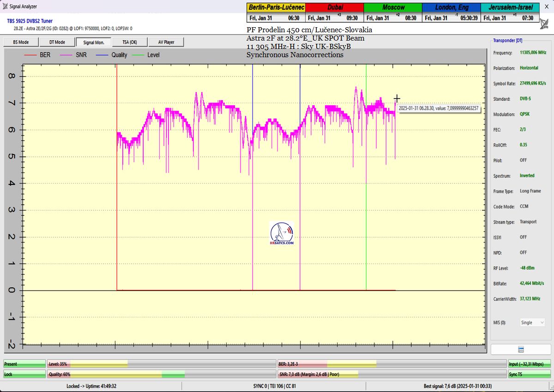Click the Signal Analyzer app icon in title bar

(x=5, y=6)
